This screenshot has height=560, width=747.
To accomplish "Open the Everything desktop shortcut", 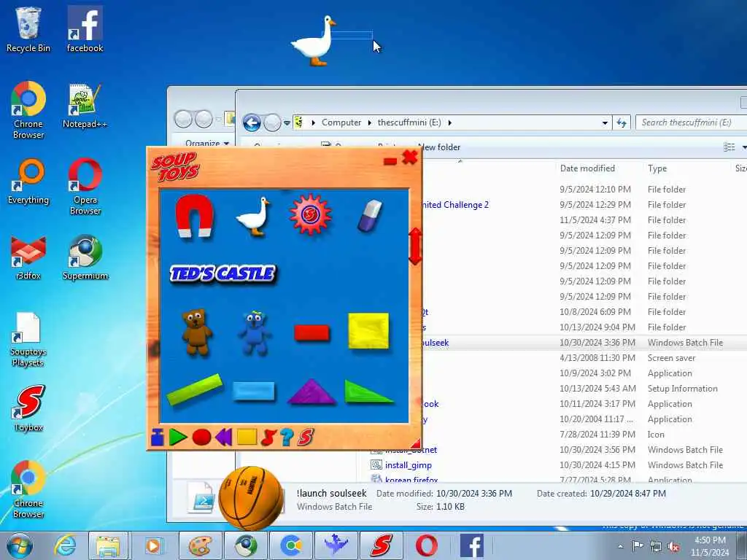I will (x=28, y=182).
